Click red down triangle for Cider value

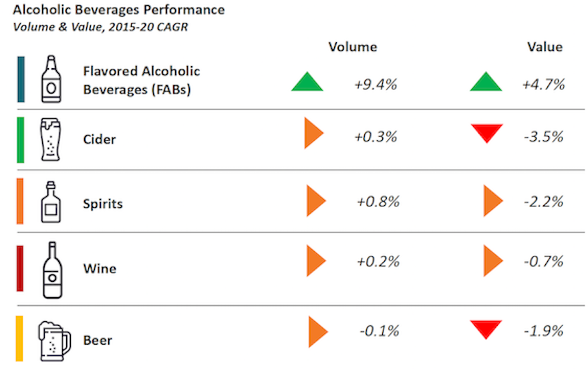pyautogui.click(x=486, y=133)
